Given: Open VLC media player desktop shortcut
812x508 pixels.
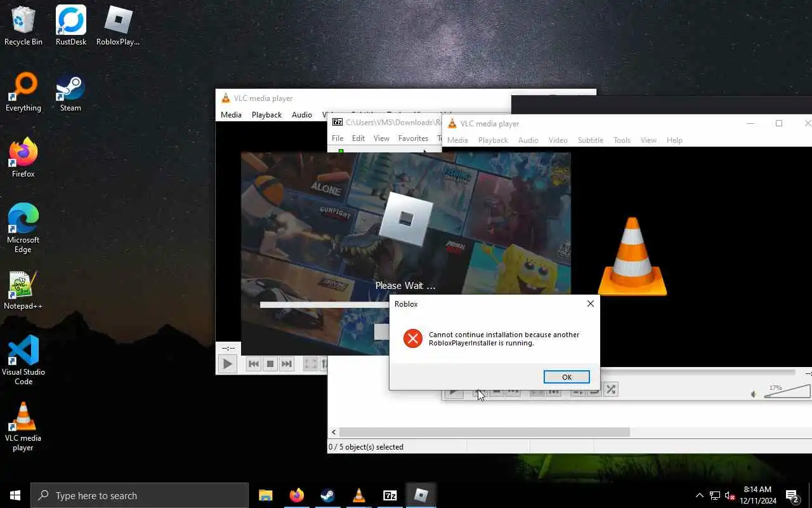Looking at the screenshot, I should point(23,427).
